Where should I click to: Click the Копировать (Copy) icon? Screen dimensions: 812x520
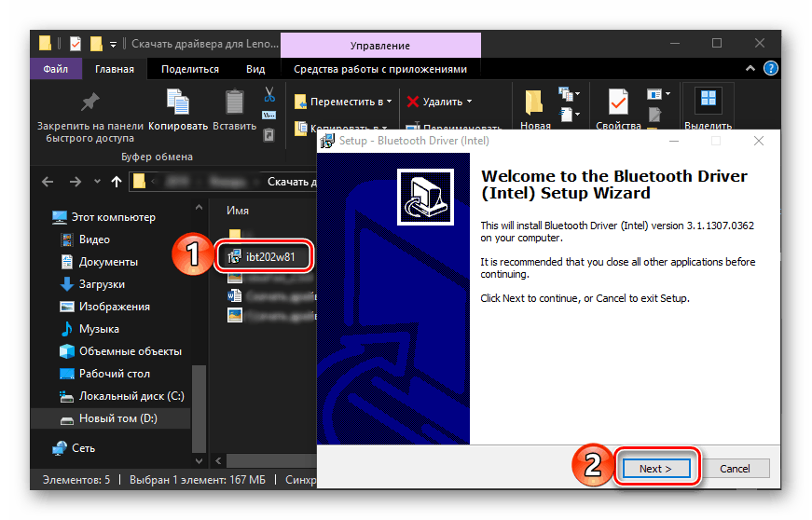pos(178,101)
